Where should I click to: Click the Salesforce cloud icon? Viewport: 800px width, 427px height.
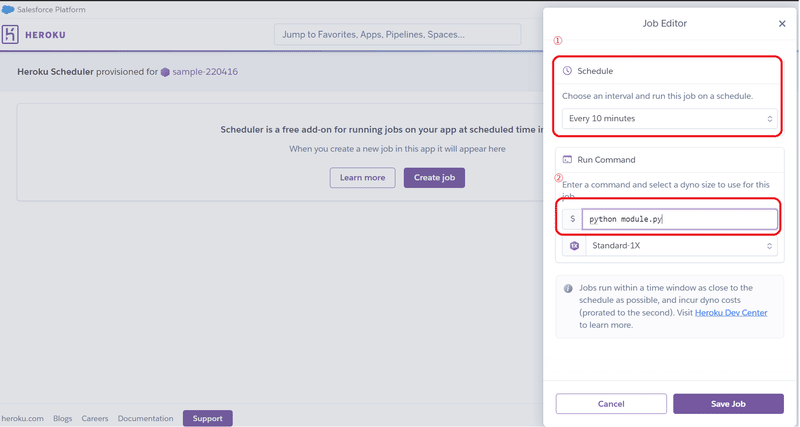click(8, 9)
